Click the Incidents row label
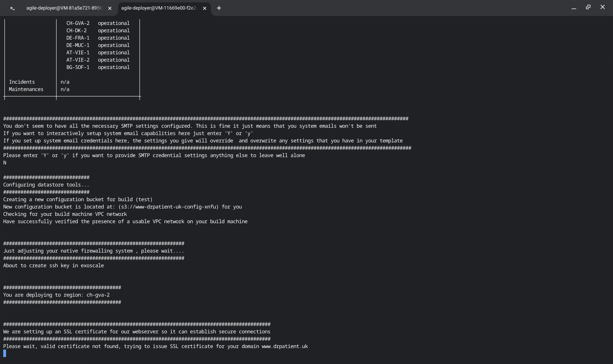613x364 pixels. (22, 82)
